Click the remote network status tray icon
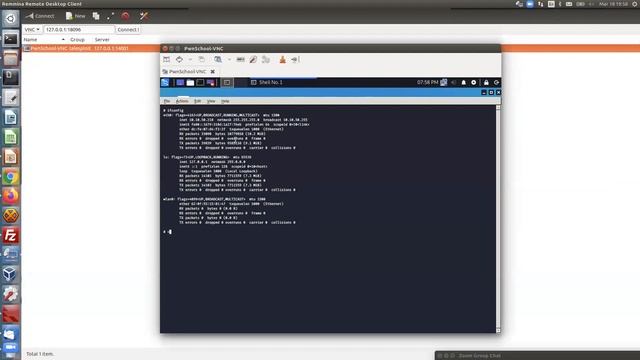Screen dimensions: 640x360 (444, 82)
